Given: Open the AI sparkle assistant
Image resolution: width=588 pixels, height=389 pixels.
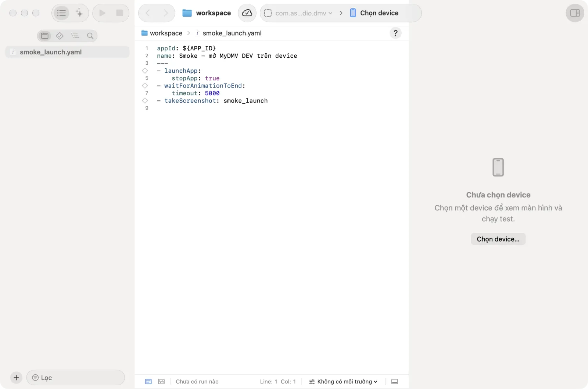Looking at the screenshot, I should [79, 13].
